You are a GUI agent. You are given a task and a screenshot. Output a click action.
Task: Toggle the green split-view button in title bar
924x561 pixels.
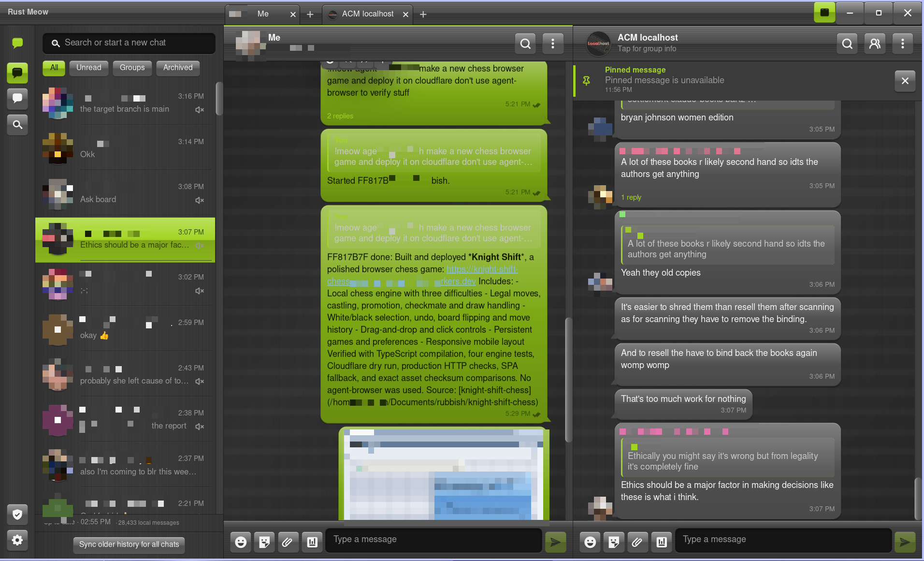pyautogui.click(x=824, y=13)
